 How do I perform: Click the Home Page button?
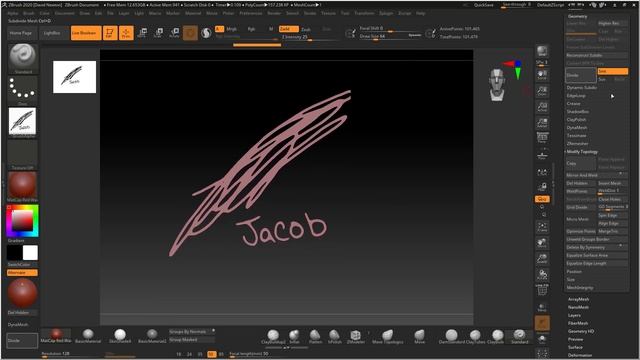tap(21, 33)
